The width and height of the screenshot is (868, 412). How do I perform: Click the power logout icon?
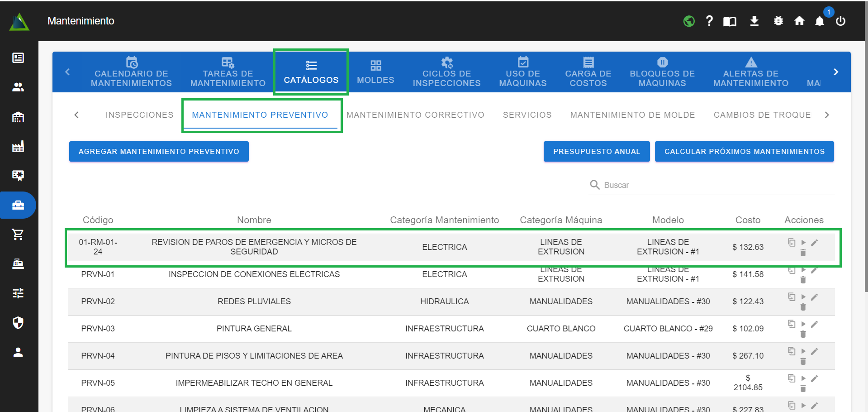[x=840, y=21]
